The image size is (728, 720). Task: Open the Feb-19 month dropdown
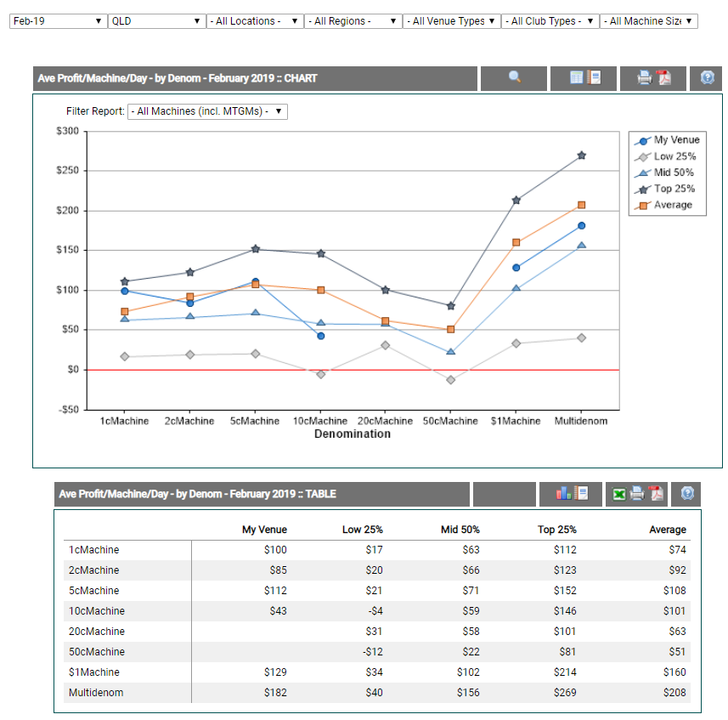[x=58, y=20]
